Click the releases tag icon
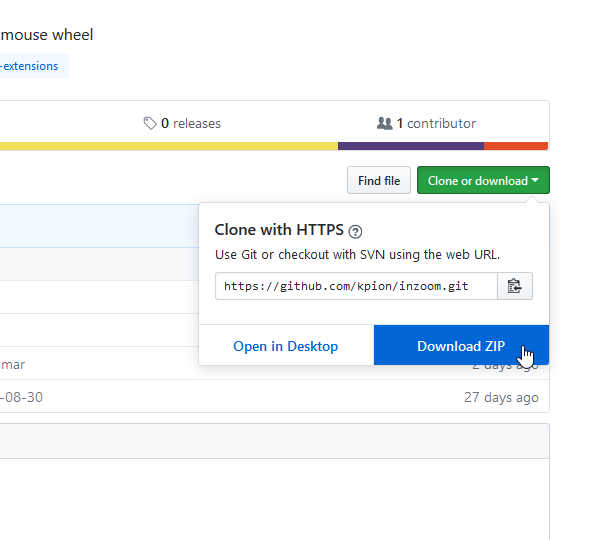Viewport: 598px width, 540px height. 150,123
